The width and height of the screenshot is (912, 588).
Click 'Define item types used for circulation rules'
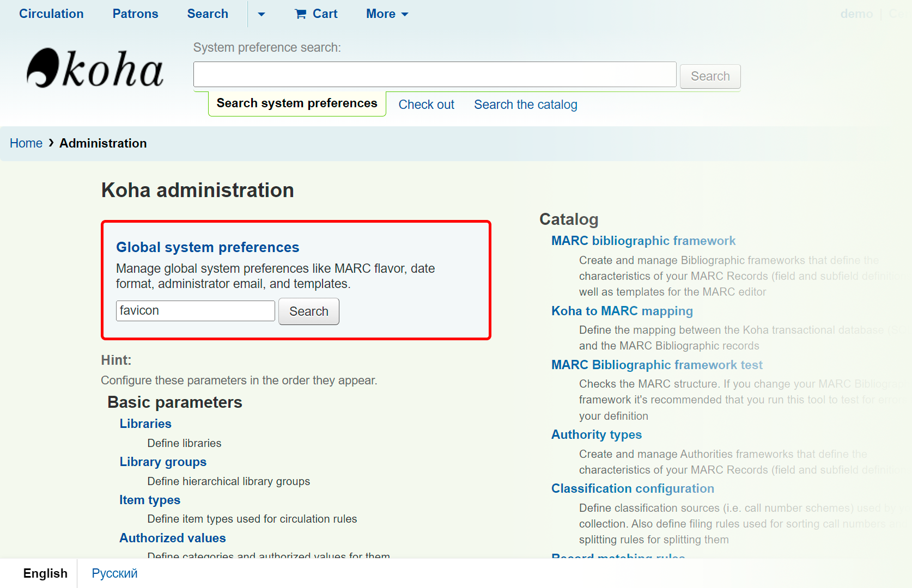[x=252, y=519]
